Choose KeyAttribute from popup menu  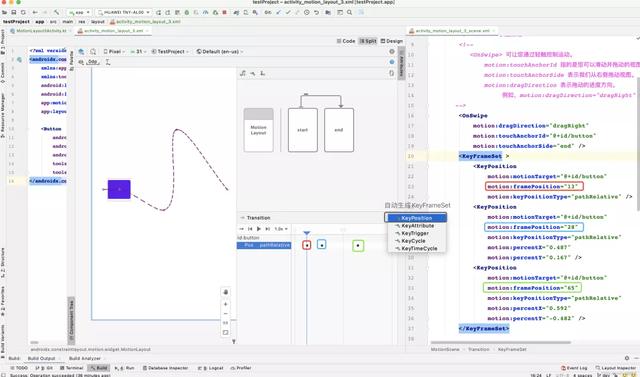pyautogui.click(x=416, y=226)
